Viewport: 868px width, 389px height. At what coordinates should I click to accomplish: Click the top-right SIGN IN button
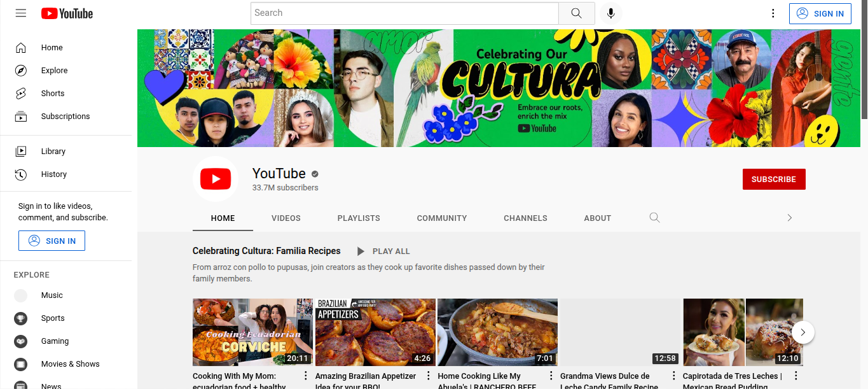click(820, 13)
